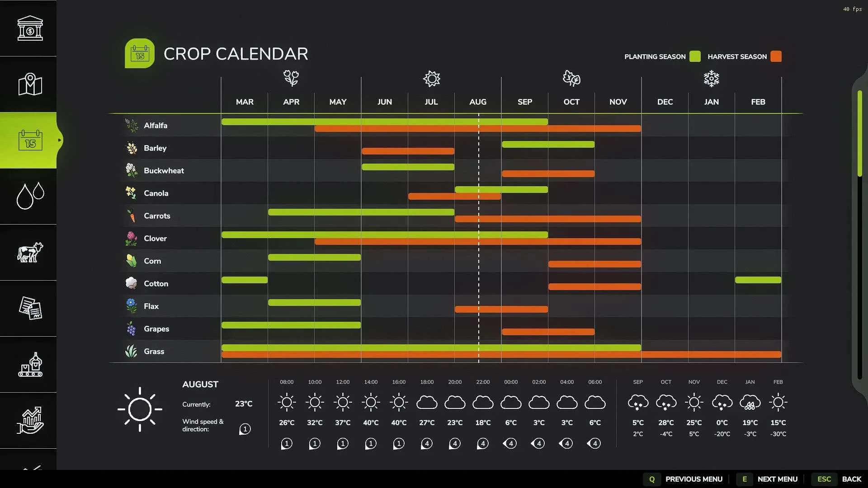
Task: Select the Grapes crop row
Action: (456, 328)
